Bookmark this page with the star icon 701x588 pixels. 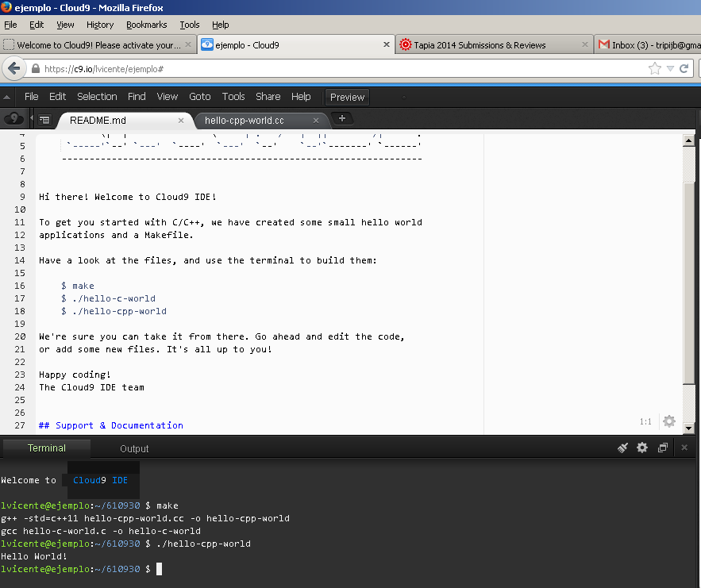[654, 69]
